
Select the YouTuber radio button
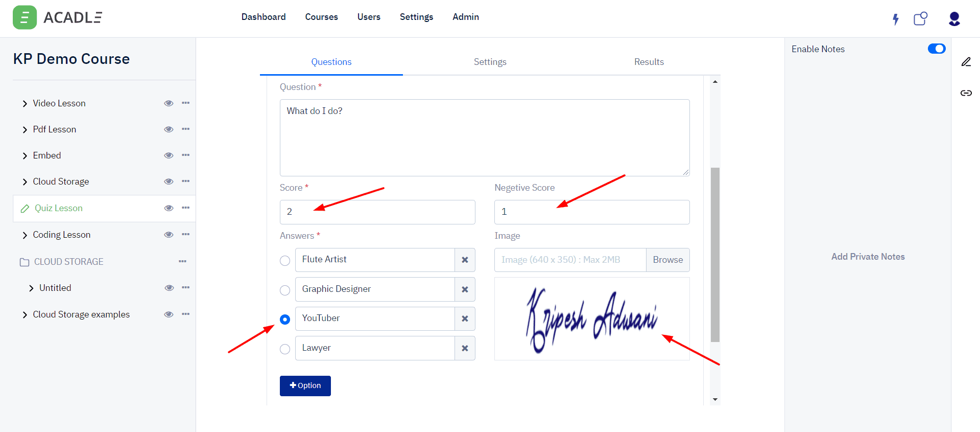(285, 320)
